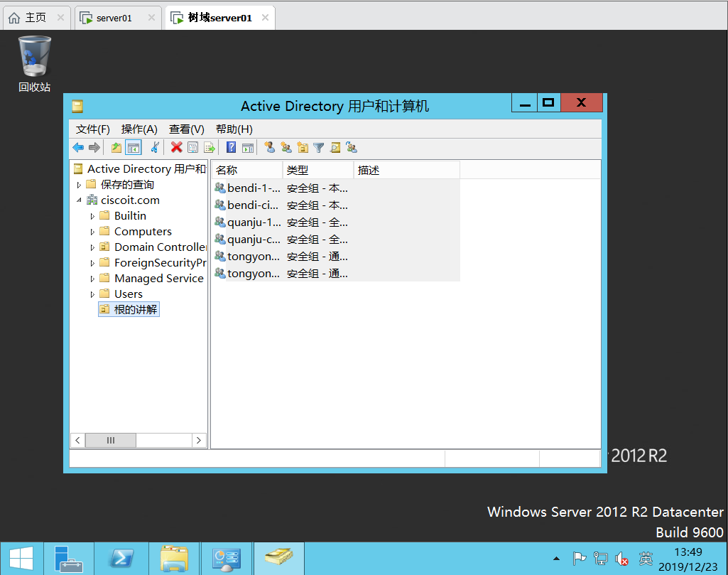
Task: Click the Back arrow in the toolbar
Action: pyautogui.click(x=78, y=148)
